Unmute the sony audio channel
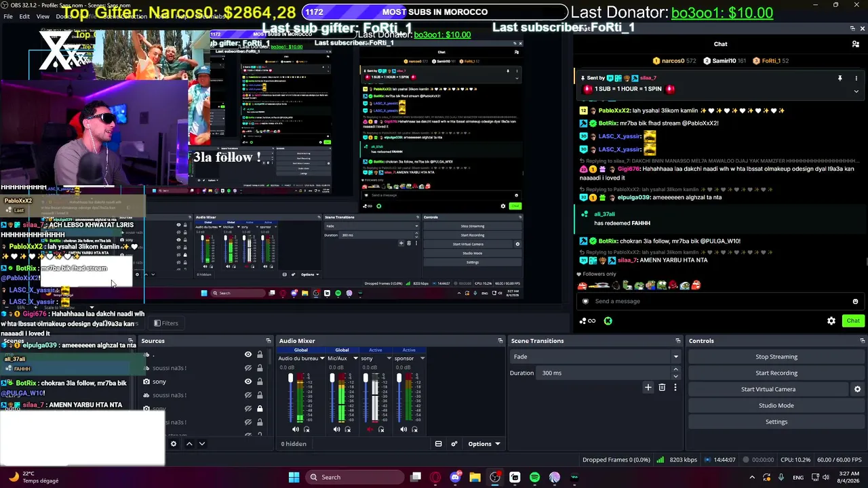This screenshot has height=488, width=868. (370, 429)
